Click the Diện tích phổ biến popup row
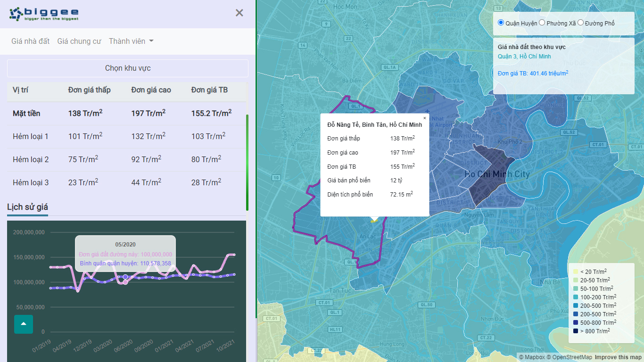 (x=374, y=195)
